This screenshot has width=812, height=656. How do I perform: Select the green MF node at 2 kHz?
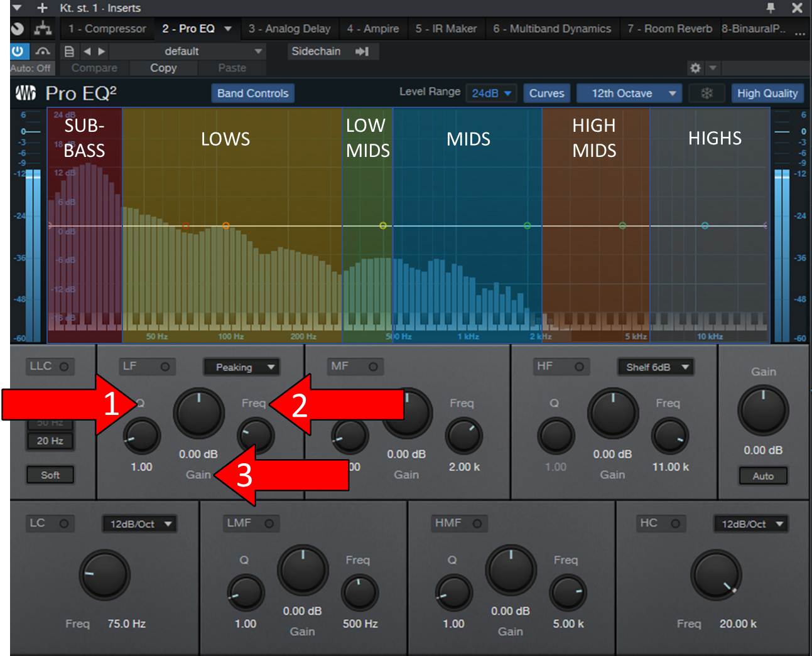point(527,225)
